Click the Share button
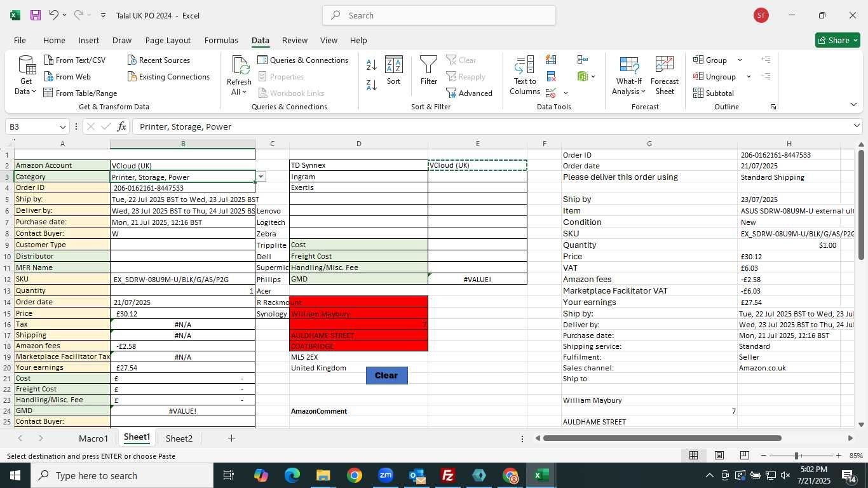This screenshot has width=868, height=488. click(x=837, y=40)
